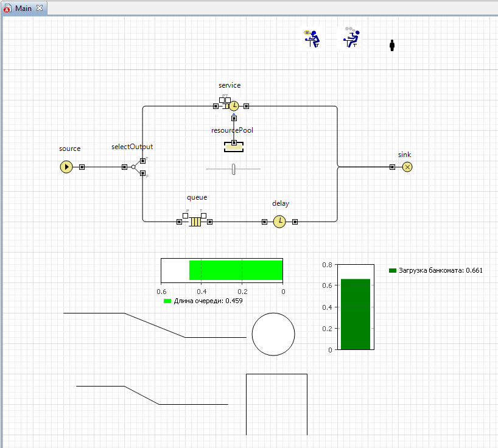Image resolution: width=498 pixels, height=448 pixels.
Task: Select the black standing person figure
Action: pyautogui.click(x=392, y=45)
